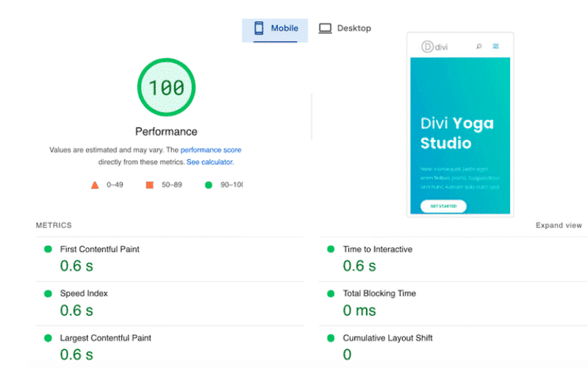The width and height of the screenshot is (588, 368).
Task: Click the green dot beside Largest Contentful Paint
Action: point(48,338)
